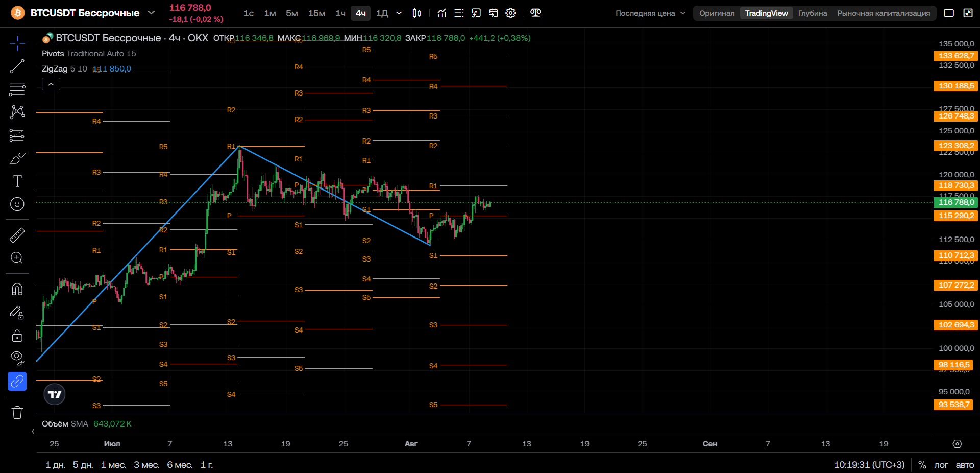Open timezone menu at 10:19:31 (UTC+3)

(x=869, y=465)
